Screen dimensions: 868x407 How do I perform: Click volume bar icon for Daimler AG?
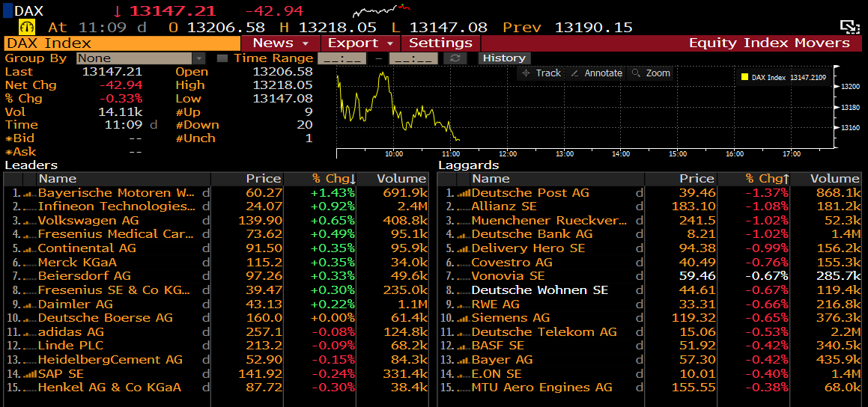[x=31, y=305]
